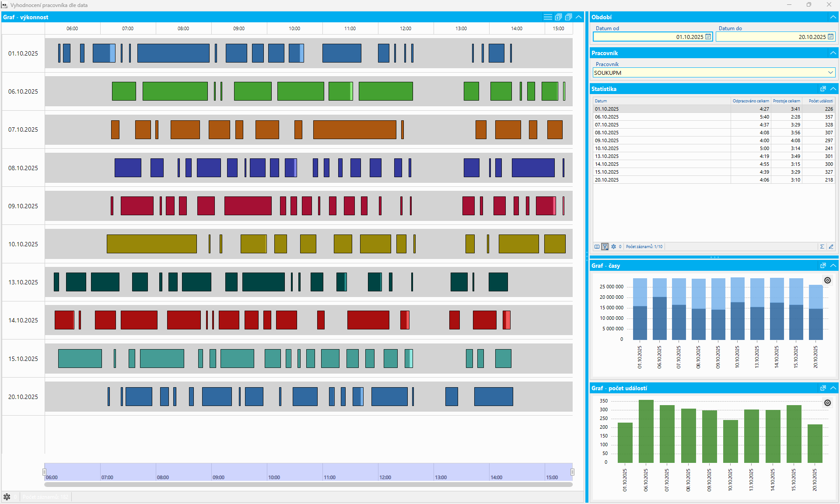Click the book view icon in the Statistika footer
This screenshot has height=504, width=840.
(x=597, y=247)
